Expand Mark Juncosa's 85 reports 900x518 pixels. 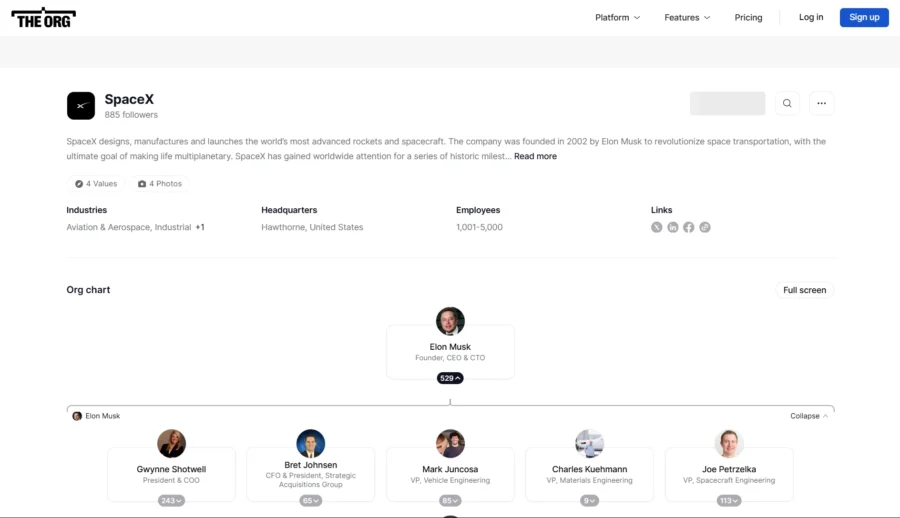coord(450,501)
